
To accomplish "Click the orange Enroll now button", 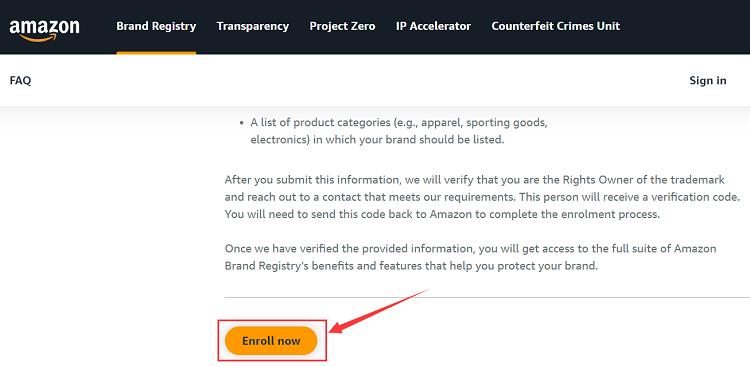I will [271, 341].
